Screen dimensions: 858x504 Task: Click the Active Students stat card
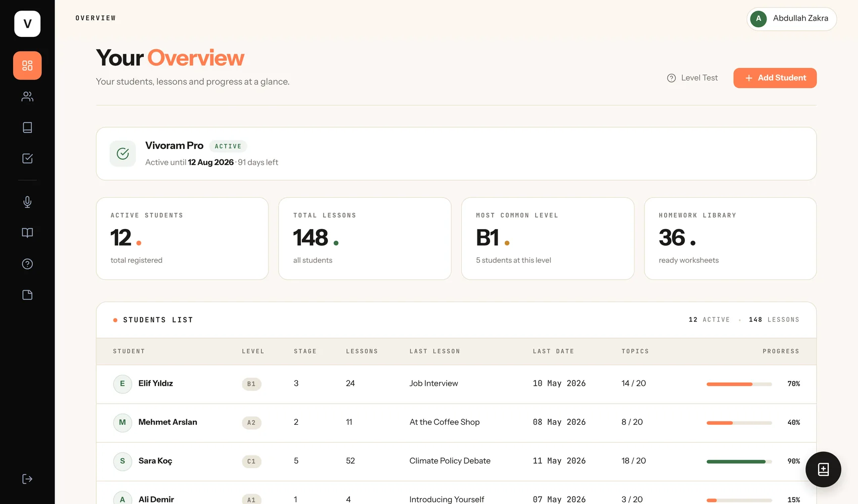pyautogui.click(x=182, y=239)
